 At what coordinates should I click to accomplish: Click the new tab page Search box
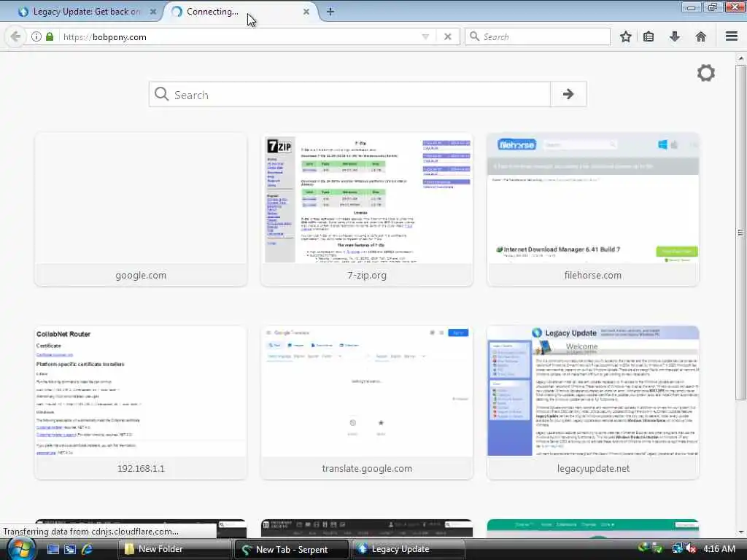[x=350, y=94]
